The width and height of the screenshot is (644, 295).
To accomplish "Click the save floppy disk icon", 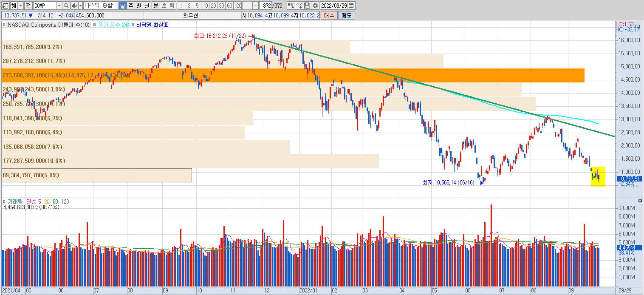I will tap(307, 6).
